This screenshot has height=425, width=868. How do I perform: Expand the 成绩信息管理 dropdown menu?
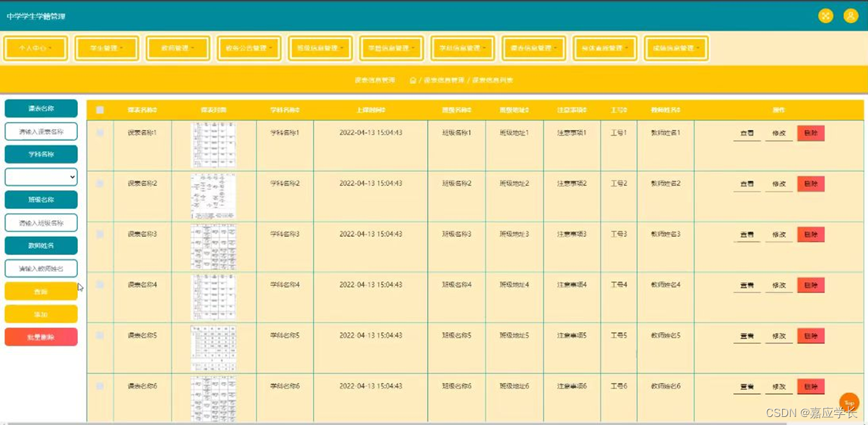coord(675,48)
